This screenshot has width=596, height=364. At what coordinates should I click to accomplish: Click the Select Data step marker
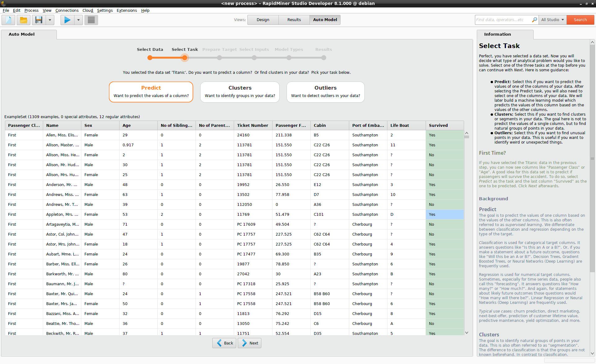150,58
